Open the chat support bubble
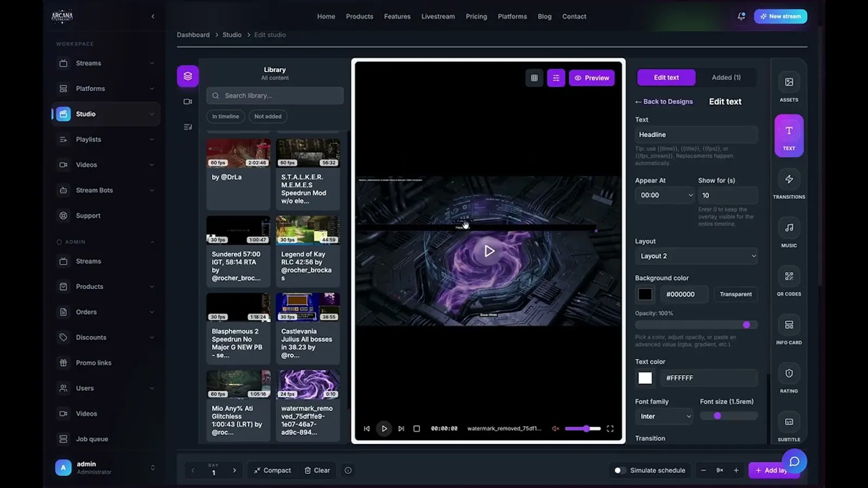The width and height of the screenshot is (868, 488). [794, 461]
